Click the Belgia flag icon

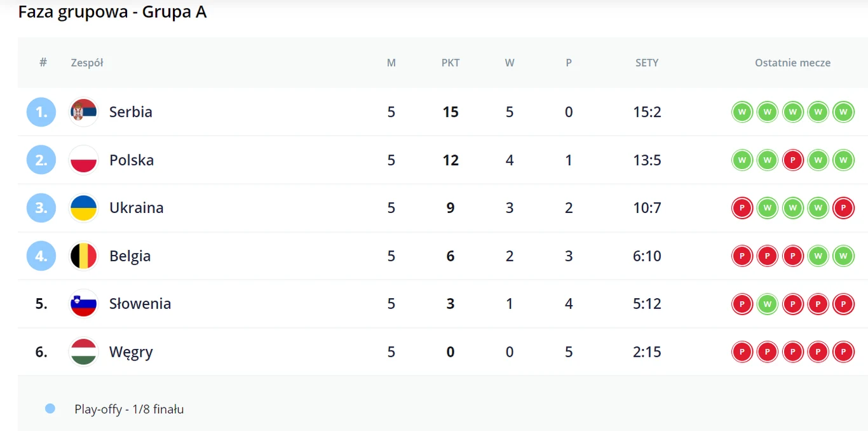(x=83, y=256)
